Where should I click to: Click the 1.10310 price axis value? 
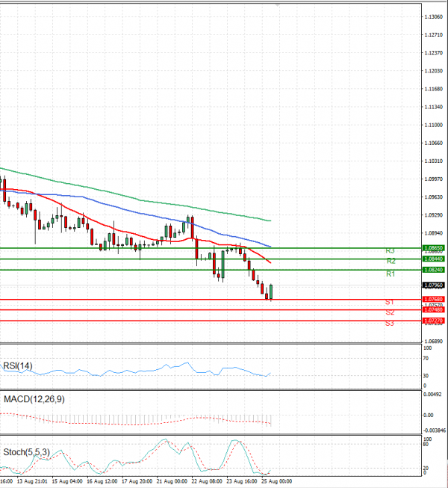(433, 161)
